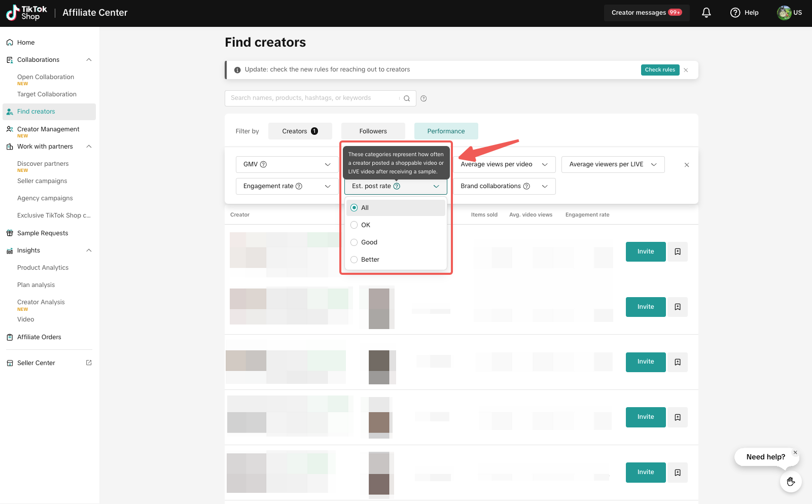
Task: Click the GMV info tooltip icon
Action: tap(263, 164)
